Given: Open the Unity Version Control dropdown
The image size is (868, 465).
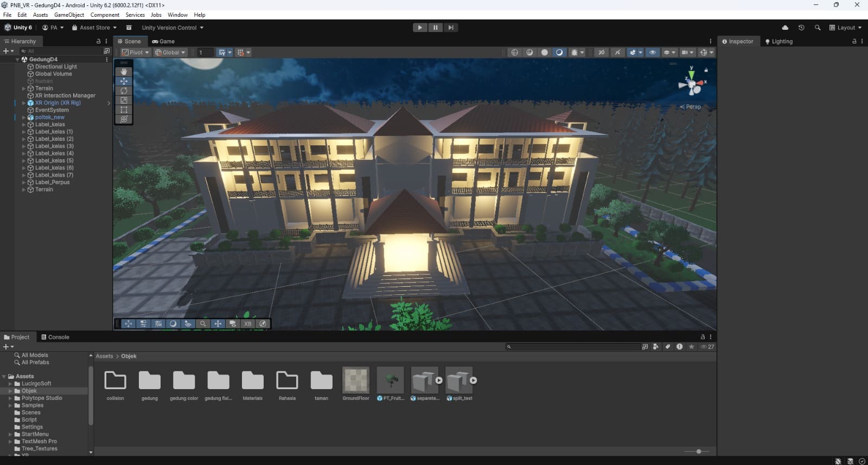Looking at the screenshot, I should pyautogui.click(x=173, y=28).
